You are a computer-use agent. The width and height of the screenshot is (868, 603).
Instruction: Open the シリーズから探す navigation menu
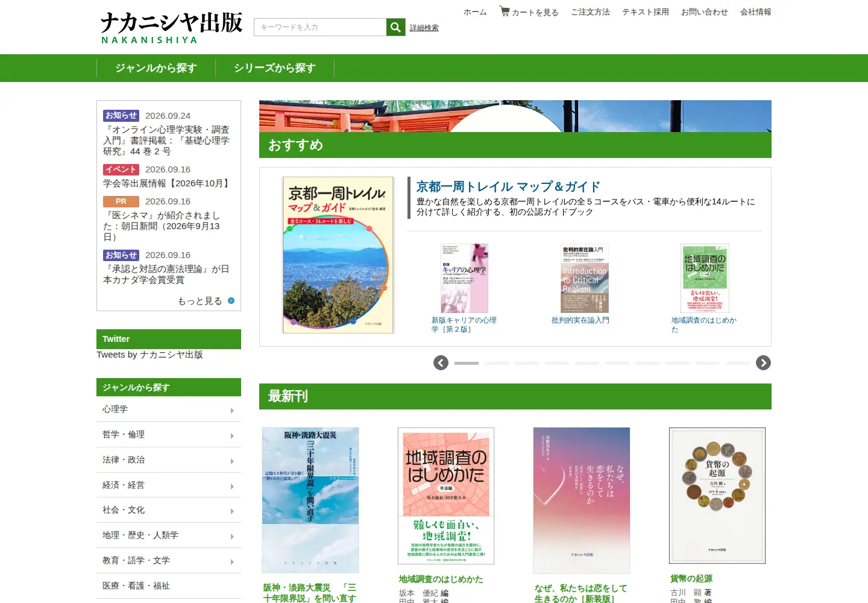[x=275, y=68]
